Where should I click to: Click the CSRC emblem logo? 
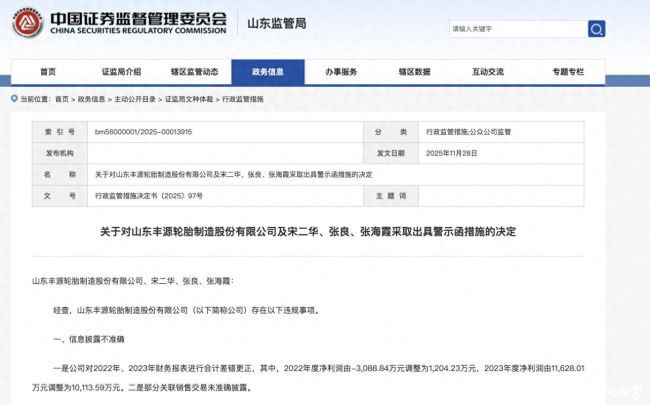tap(27, 25)
